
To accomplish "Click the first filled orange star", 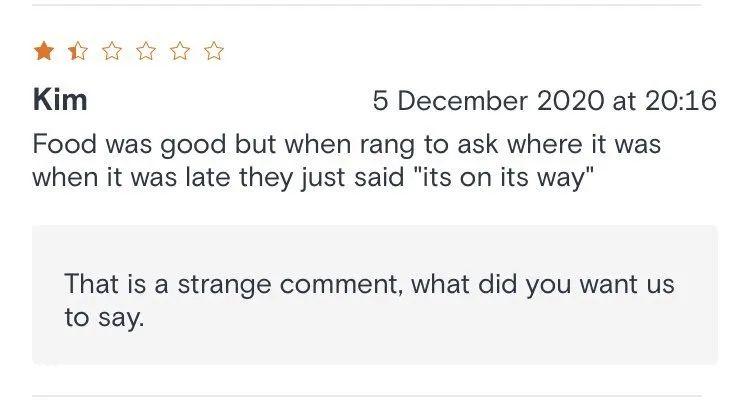I will tap(44, 51).
